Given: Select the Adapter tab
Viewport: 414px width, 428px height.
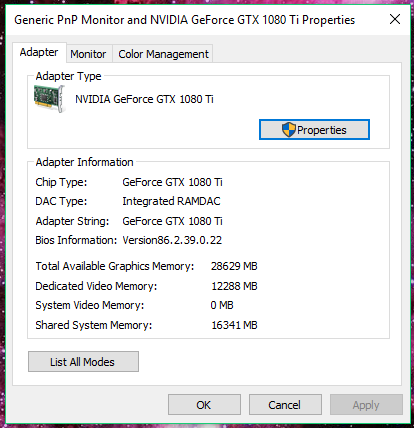Looking at the screenshot, I should pos(39,52).
